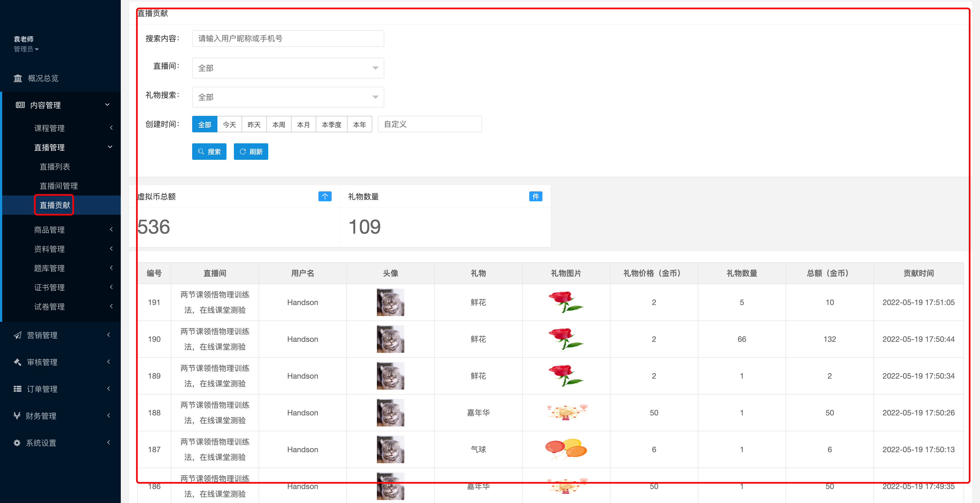Select the 本年 time filter
Viewport: 980px width, 503px height.
coord(360,124)
